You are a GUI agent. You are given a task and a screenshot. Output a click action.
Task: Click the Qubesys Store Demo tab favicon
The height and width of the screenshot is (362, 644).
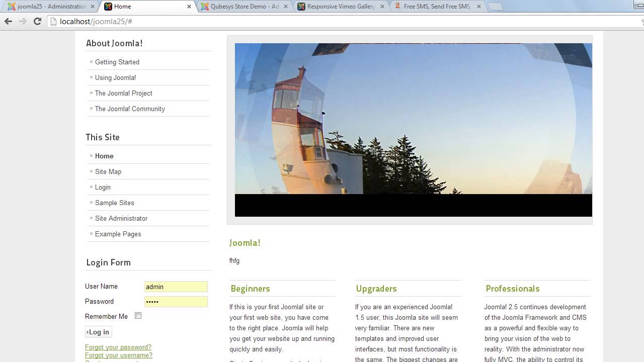205,7
